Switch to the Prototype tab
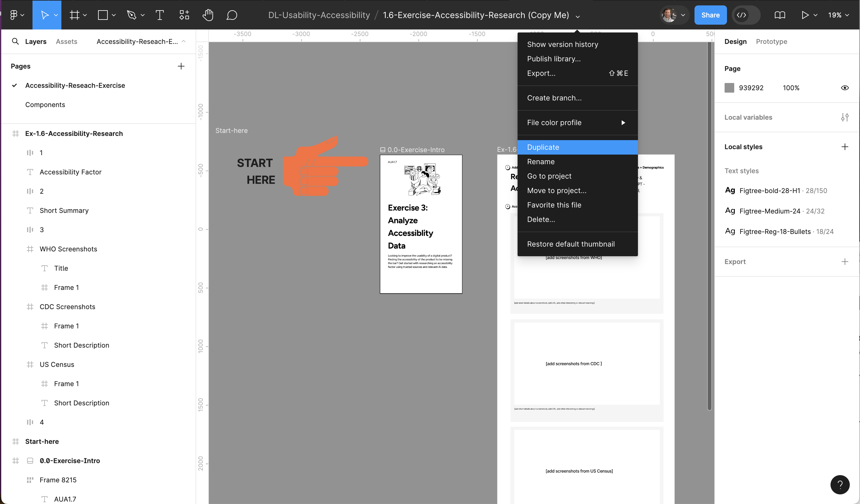 [x=771, y=41]
